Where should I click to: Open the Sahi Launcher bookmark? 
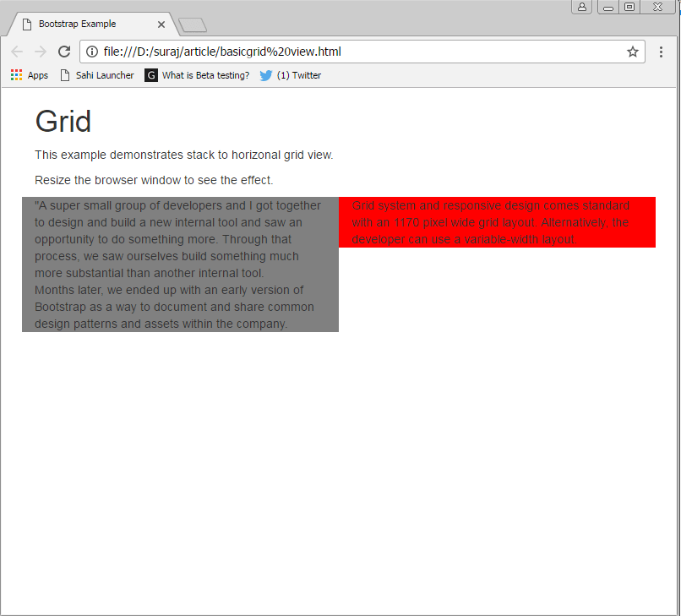click(x=97, y=75)
